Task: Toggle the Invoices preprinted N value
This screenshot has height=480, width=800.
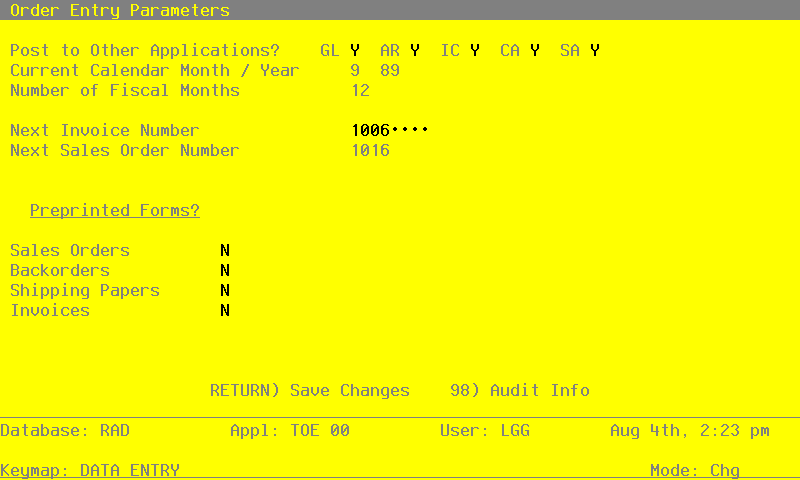Action: (x=225, y=310)
